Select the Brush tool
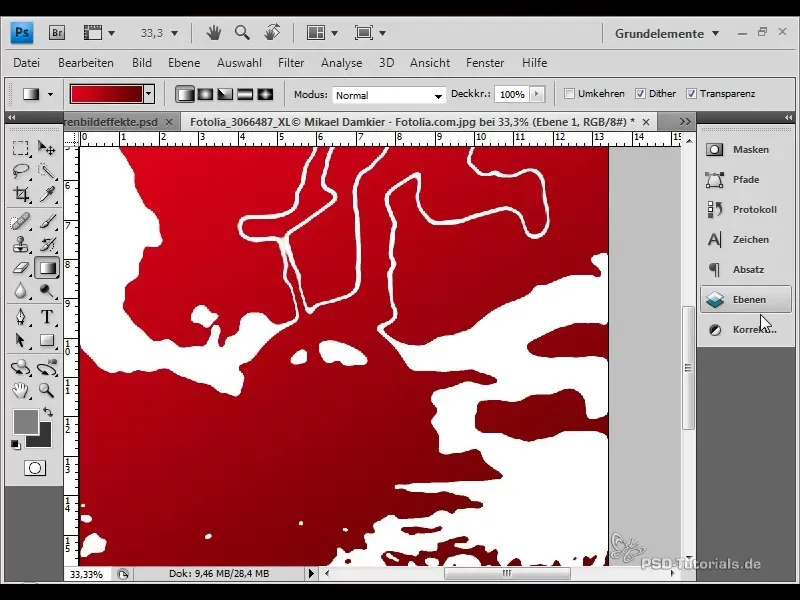 [46, 222]
